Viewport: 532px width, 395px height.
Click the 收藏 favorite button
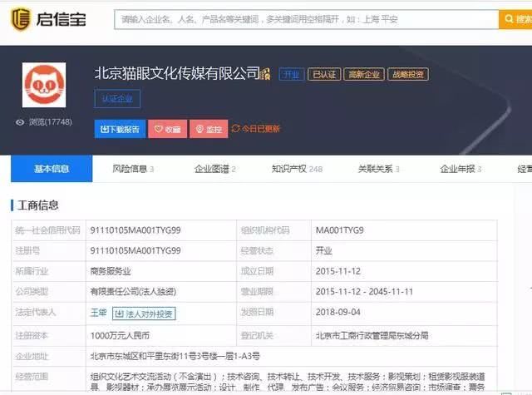pos(168,129)
